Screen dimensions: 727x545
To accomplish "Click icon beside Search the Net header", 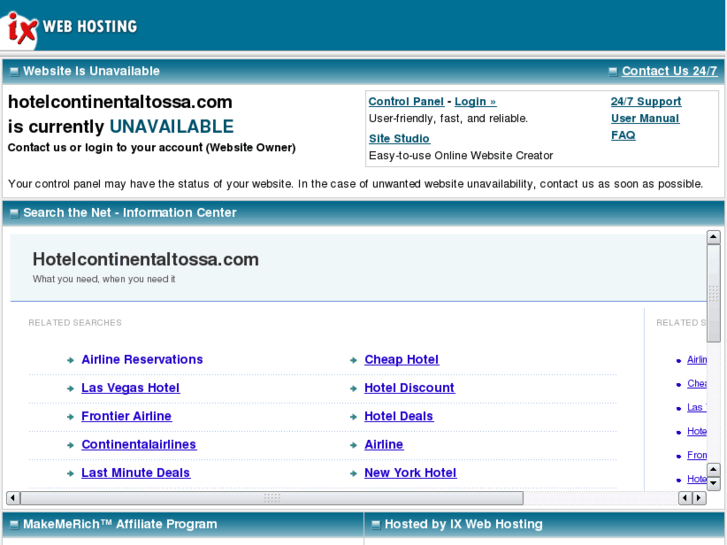I will point(14,213).
